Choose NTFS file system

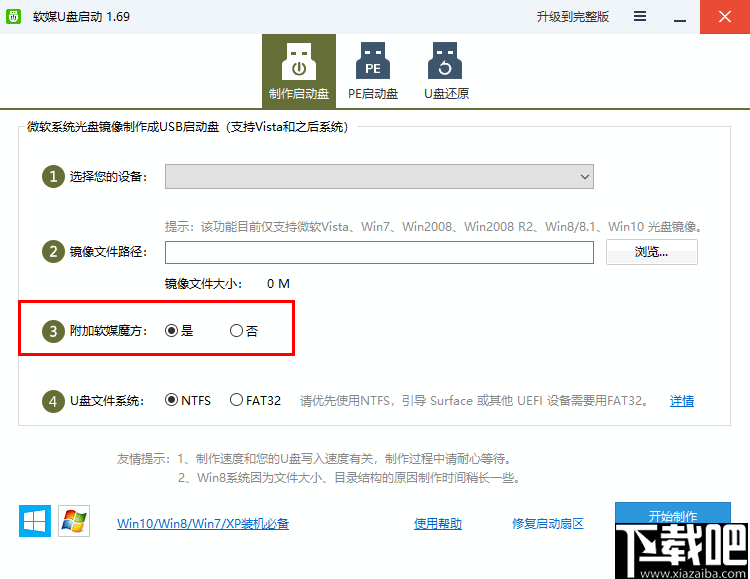[188, 400]
